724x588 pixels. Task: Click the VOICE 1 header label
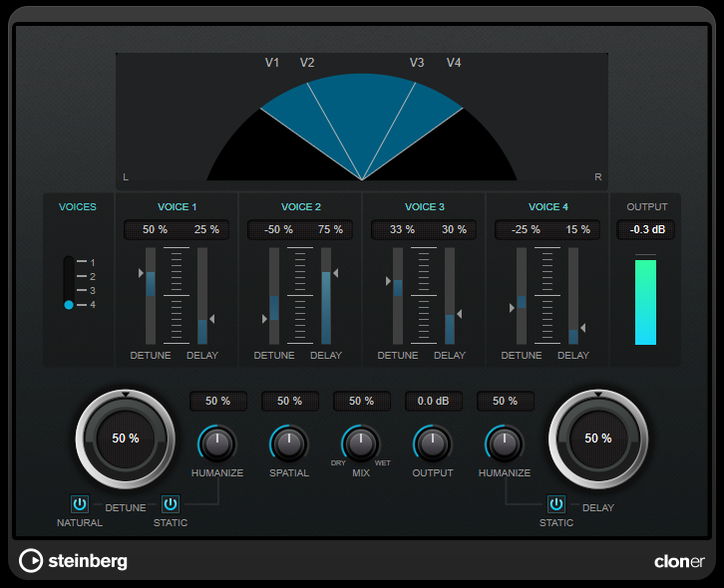pos(177,206)
